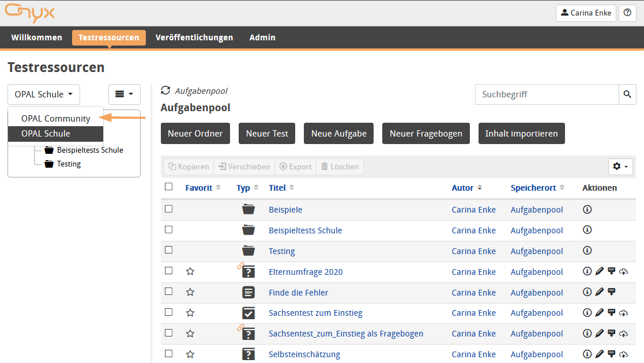644x363 pixels.
Task: Open the OPAL Schule dropdown
Action: (x=44, y=94)
